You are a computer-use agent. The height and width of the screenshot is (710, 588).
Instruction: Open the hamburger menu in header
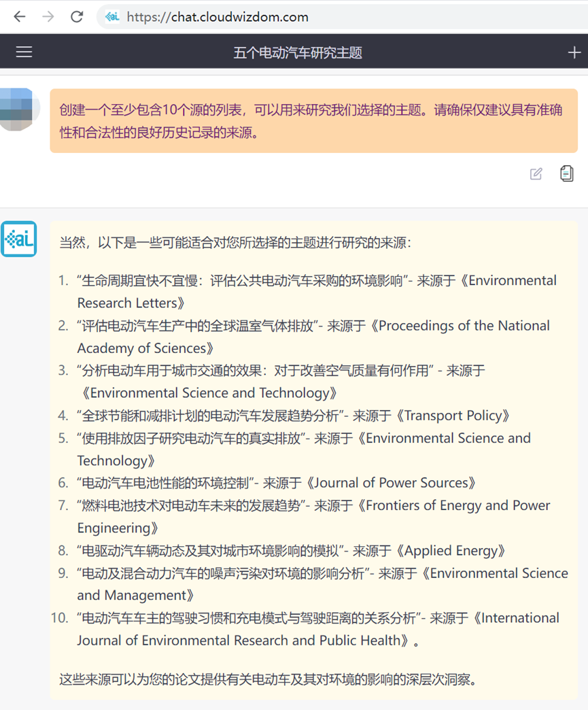pyautogui.click(x=24, y=52)
